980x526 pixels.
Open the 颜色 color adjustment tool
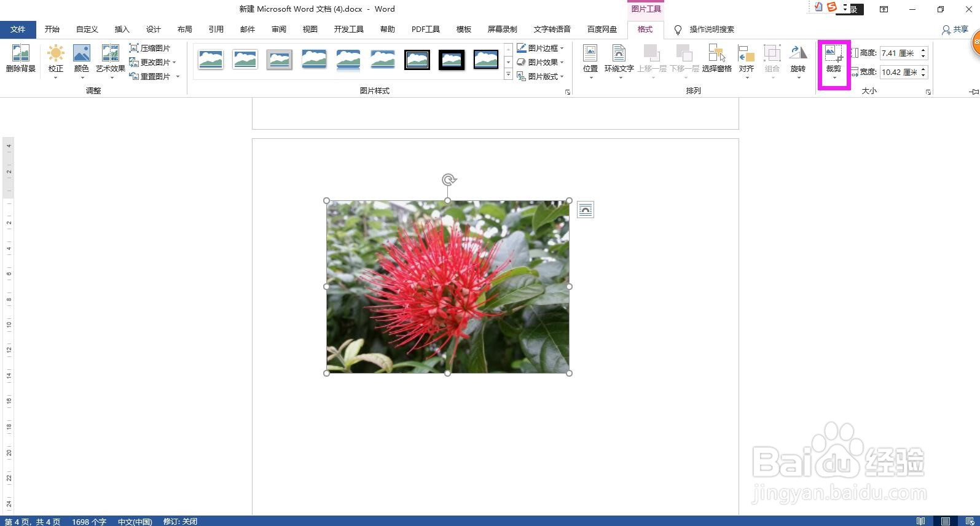[x=82, y=60]
